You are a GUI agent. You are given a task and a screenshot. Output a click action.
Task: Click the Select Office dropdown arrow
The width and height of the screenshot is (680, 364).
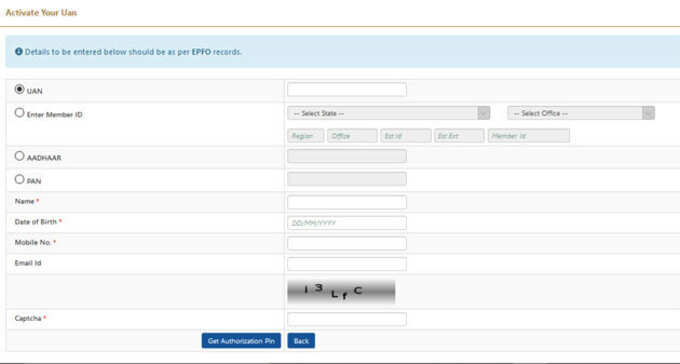pyautogui.click(x=648, y=113)
